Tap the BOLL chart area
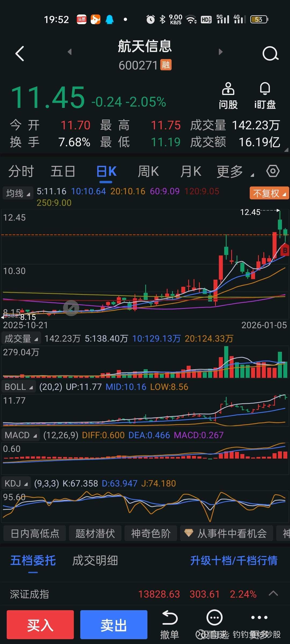The width and height of the screenshot is (290, 644). 145,410
